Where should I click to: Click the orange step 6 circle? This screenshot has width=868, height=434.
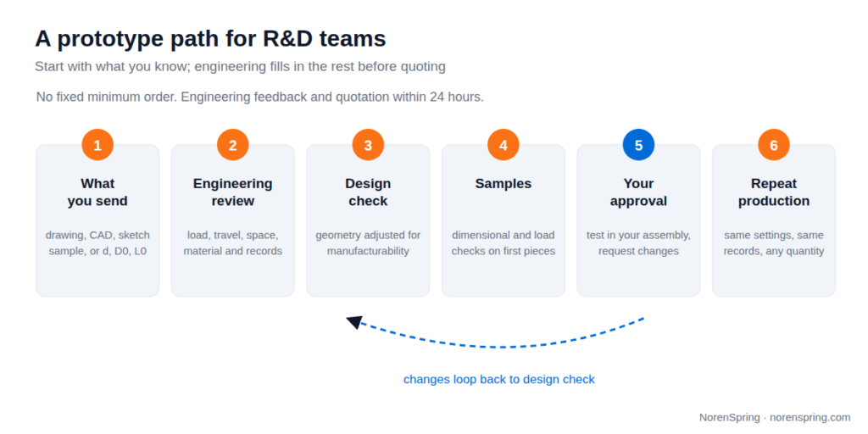click(774, 145)
